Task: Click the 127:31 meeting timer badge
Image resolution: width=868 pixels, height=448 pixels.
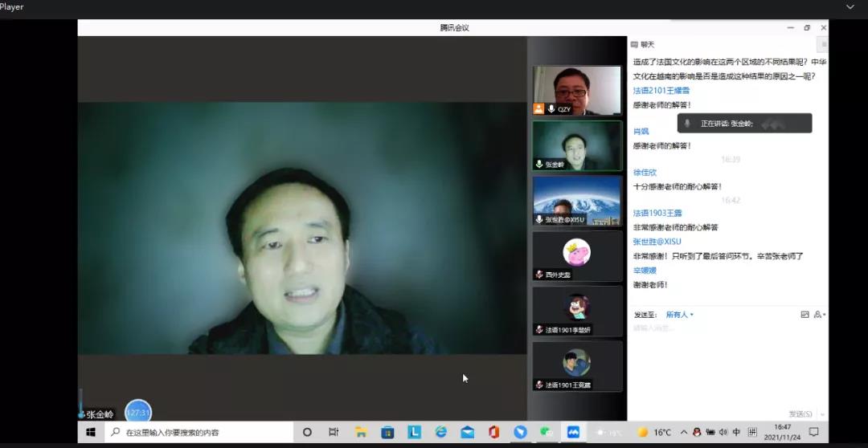Action: (138, 413)
